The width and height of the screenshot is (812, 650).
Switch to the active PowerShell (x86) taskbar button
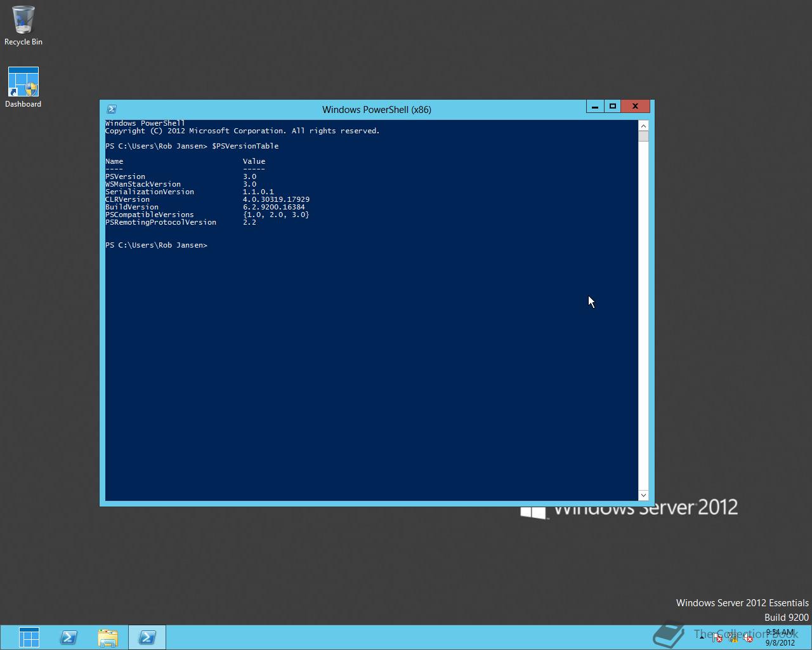click(147, 637)
